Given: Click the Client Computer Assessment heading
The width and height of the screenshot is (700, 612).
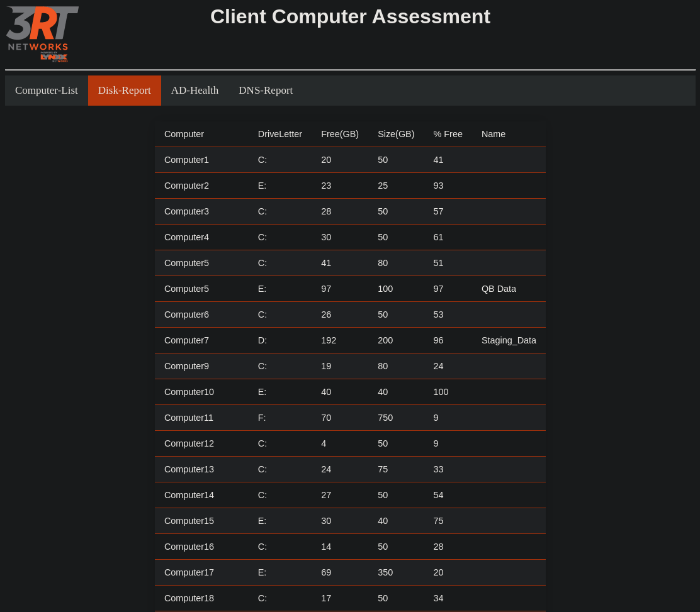Looking at the screenshot, I should [350, 16].
